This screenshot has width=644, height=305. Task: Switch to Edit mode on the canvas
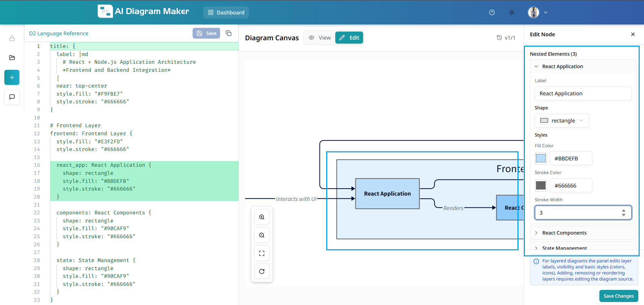pyautogui.click(x=349, y=38)
